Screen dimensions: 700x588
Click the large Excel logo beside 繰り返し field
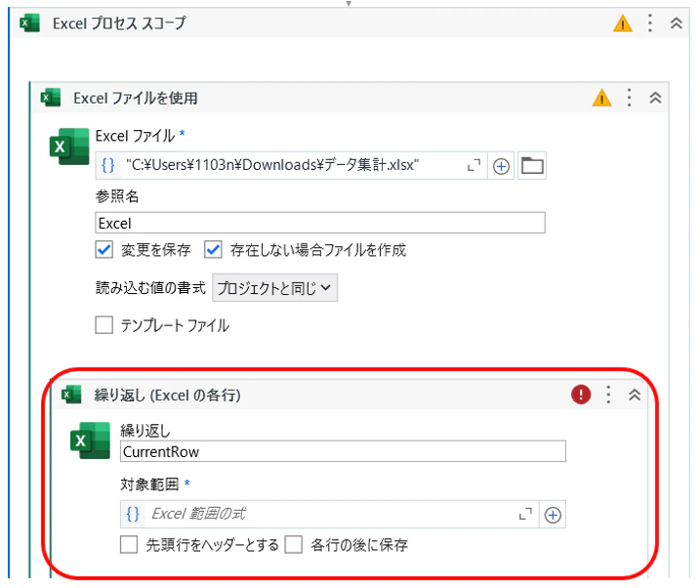(90, 441)
